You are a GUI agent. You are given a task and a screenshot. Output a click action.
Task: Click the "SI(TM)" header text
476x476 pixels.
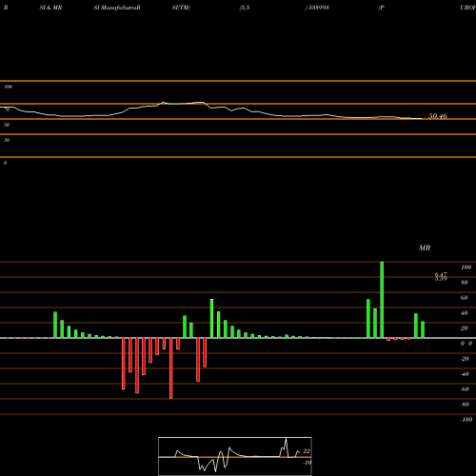(x=181, y=8)
